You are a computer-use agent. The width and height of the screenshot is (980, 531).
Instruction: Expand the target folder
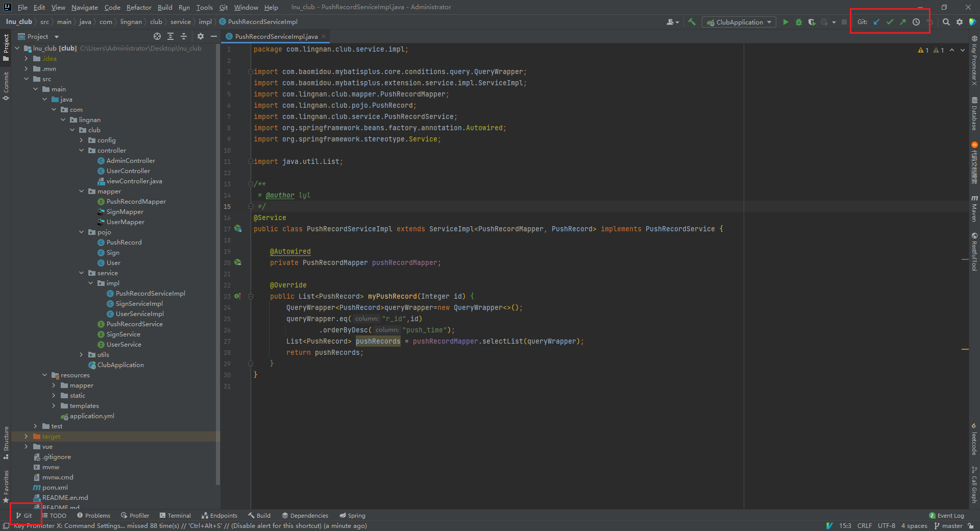tap(26, 436)
